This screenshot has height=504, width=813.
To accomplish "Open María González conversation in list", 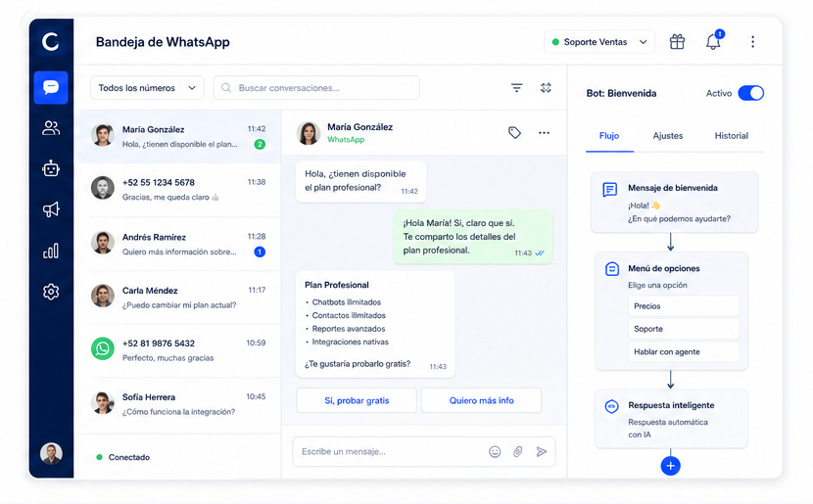I will pyautogui.click(x=178, y=136).
